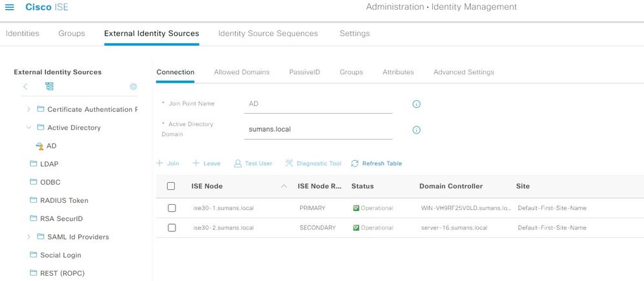
Task: Open the sidebar gear settings icon
Action: [x=133, y=87]
